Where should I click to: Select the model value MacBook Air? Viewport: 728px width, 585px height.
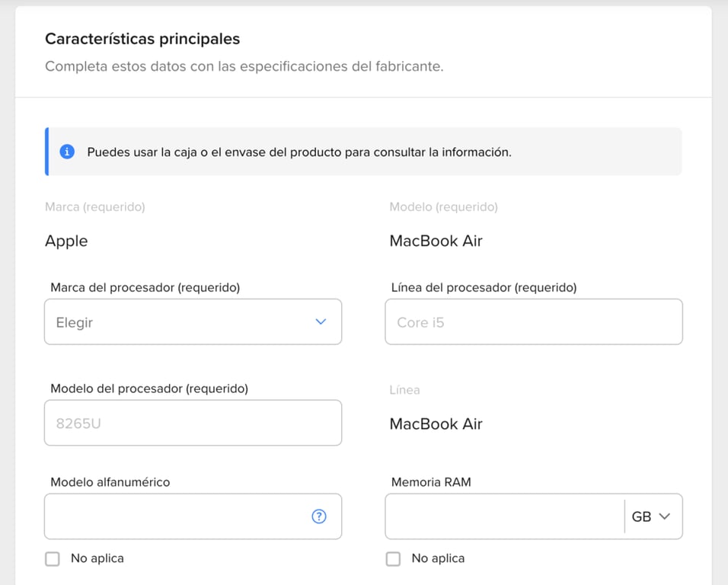point(436,241)
